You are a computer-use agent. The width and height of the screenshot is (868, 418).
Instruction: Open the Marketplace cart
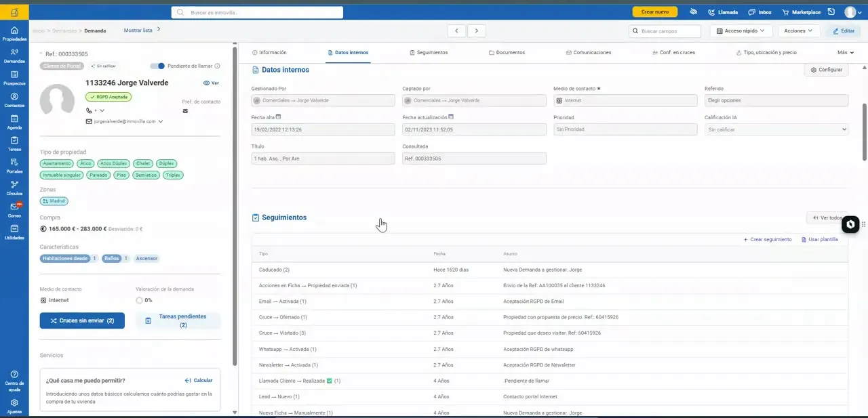coord(801,12)
